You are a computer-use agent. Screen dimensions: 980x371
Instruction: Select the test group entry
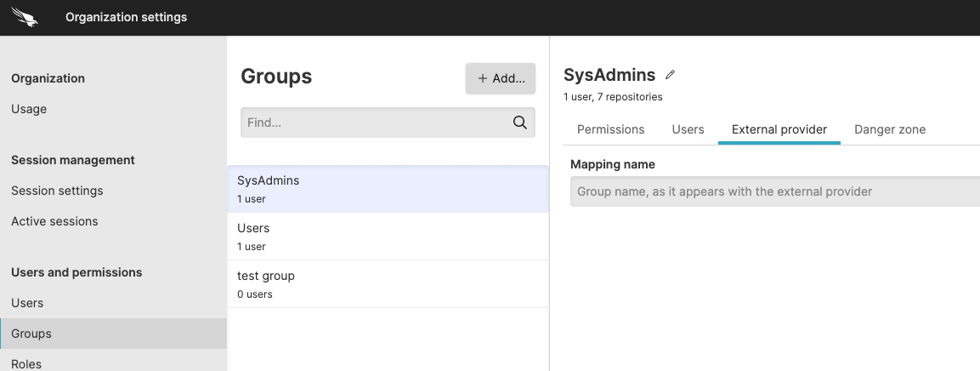[x=388, y=284]
